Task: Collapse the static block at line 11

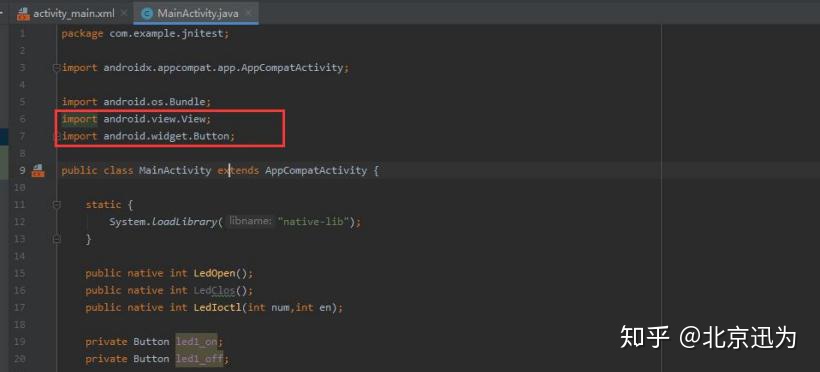Action: pos(56,205)
